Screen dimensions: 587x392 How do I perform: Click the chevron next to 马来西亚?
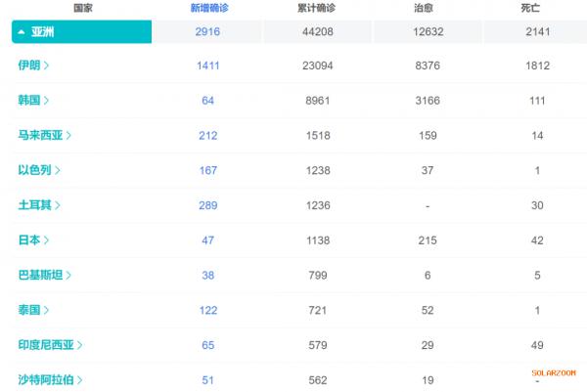tap(68, 135)
